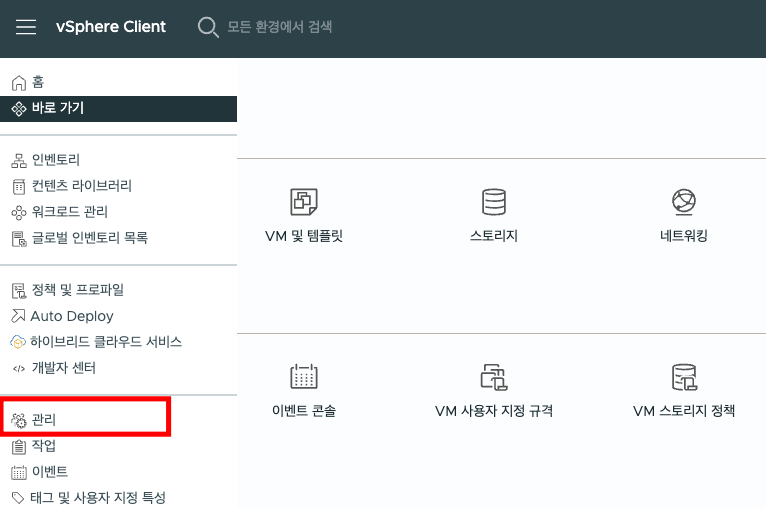Click the 이벤트 calendar icon in sidebar
This screenshot has height=508, width=766.
19,472
